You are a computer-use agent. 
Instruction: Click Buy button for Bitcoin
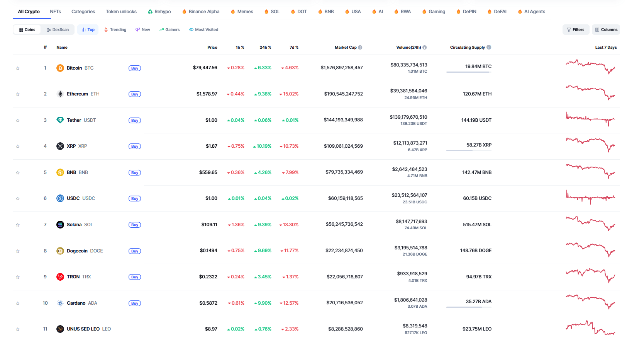135,68
